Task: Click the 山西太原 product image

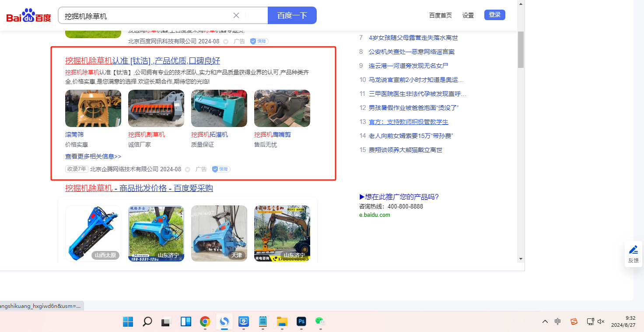Action: click(x=93, y=233)
